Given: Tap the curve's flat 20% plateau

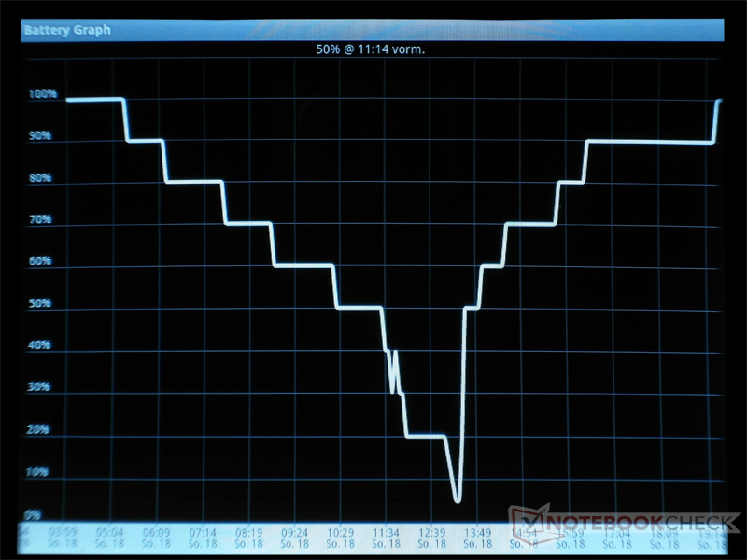Looking at the screenshot, I should (x=426, y=436).
